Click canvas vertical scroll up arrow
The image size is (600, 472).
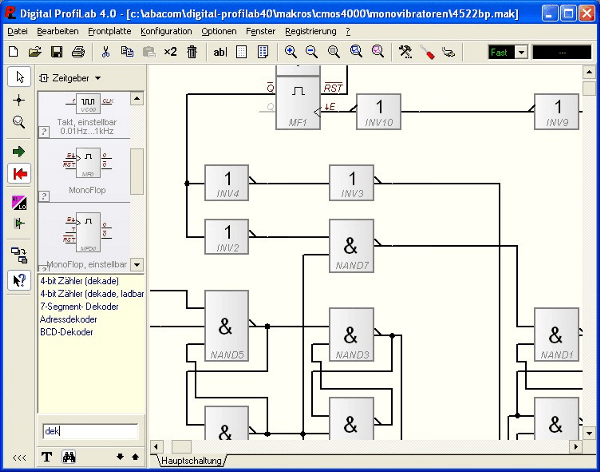589,72
